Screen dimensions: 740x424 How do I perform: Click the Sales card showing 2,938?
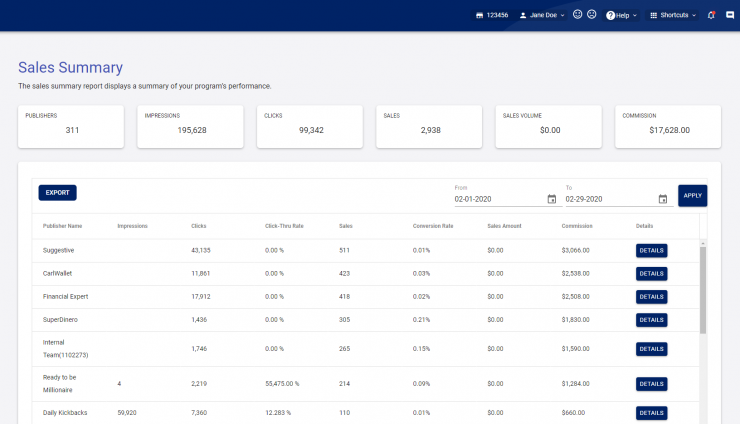tap(429, 127)
